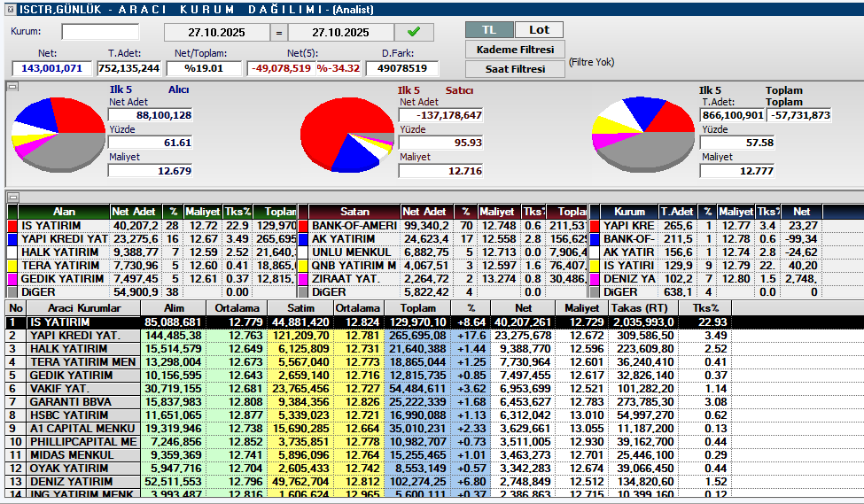The width and height of the screenshot is (864, 504).
Task: Sort main table by Alim column
Action: pyautogui.click(x=174, y=308)
